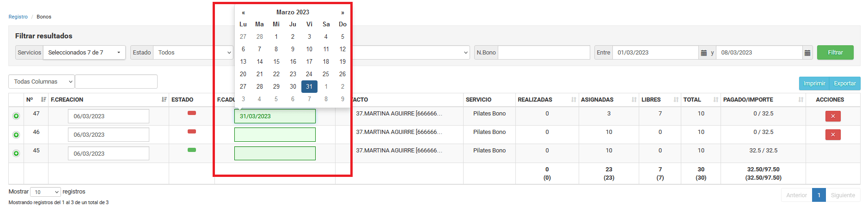The height and width of the screenshot is (212, 868).
Task: Open the Estado dropdown showing Todos
Action: coord(193,53)
